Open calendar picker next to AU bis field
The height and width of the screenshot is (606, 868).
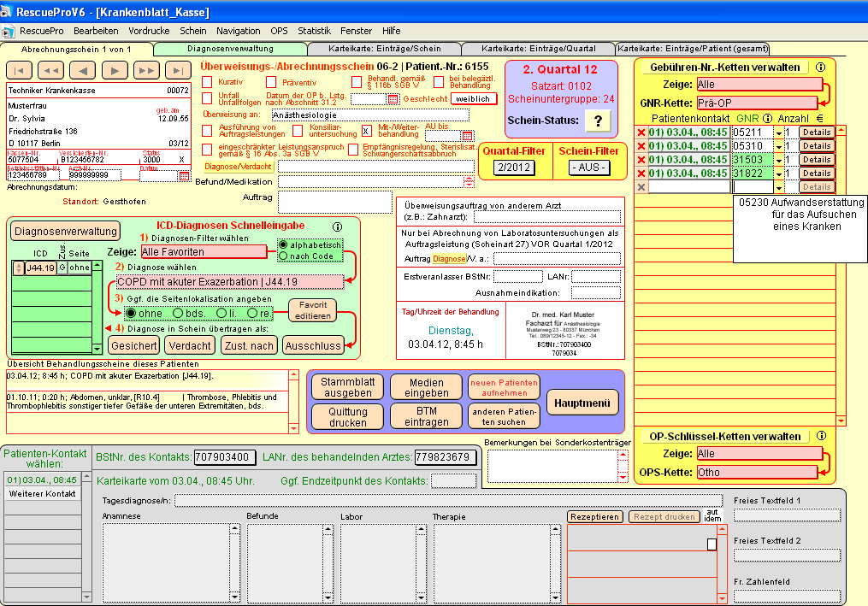[x=467, y=135]
